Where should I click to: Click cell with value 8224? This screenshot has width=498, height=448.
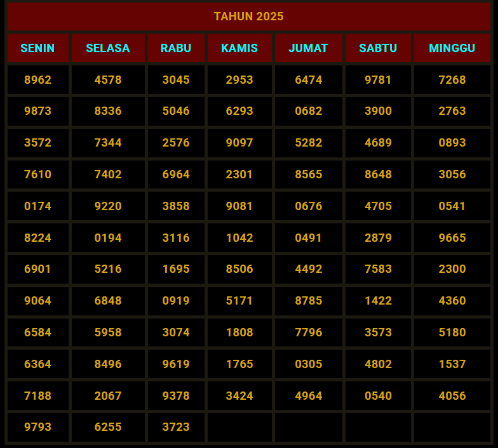pyautogui.click(x=38, y=237)
